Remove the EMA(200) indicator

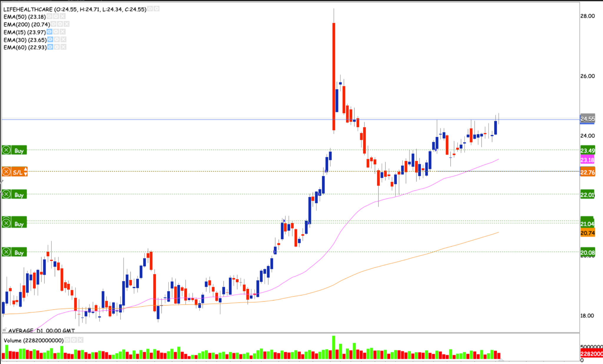click(x=67, y=24)
